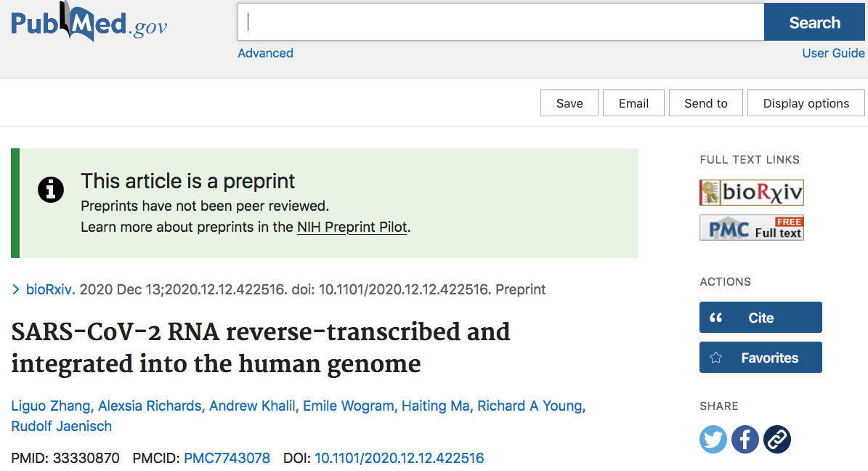Expand bioRxiv journal citation chevron

pos(16,289)
